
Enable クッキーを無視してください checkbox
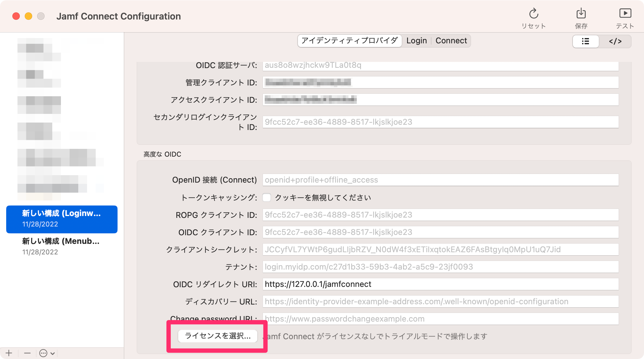[267, 197]
